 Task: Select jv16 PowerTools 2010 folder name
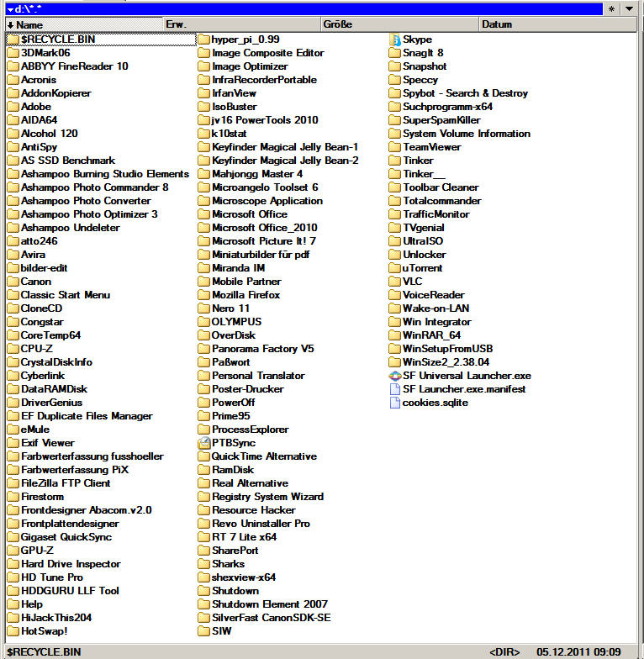click(265, 120)
